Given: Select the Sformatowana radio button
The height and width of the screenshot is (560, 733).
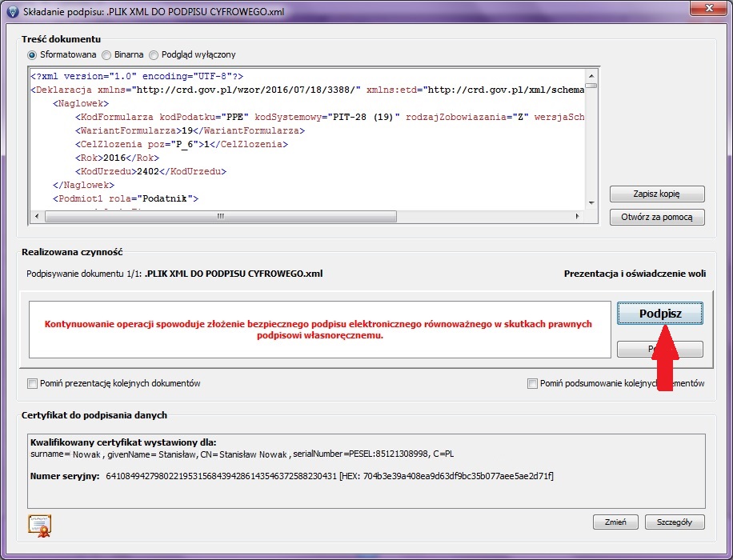Looking at the screenshot, I should (x=32, y=55).
